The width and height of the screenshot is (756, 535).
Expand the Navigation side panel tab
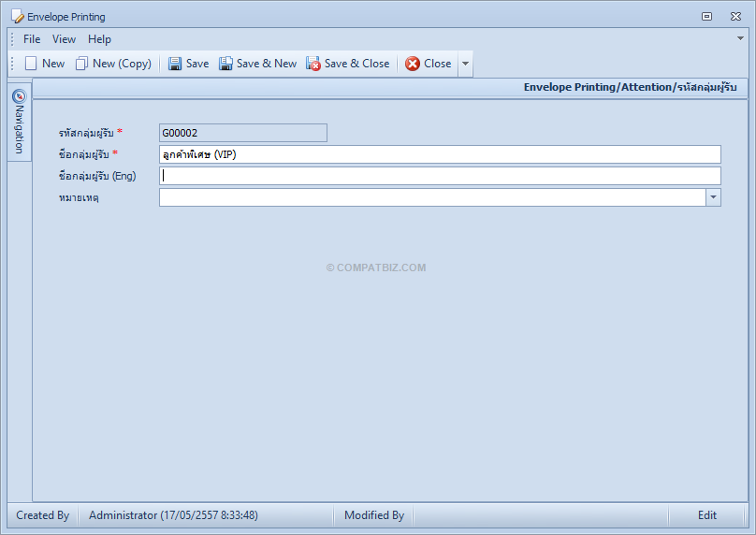coord(20,122)
